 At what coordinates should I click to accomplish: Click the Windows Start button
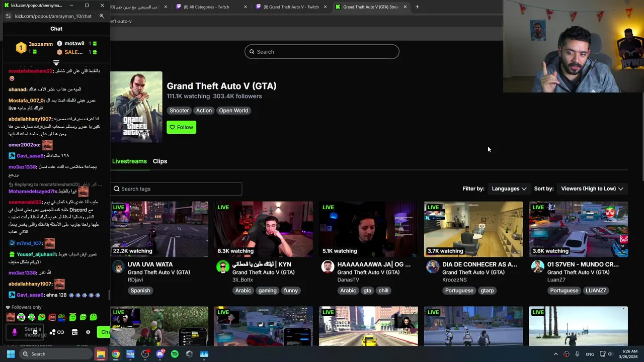(x=11, y=354)
